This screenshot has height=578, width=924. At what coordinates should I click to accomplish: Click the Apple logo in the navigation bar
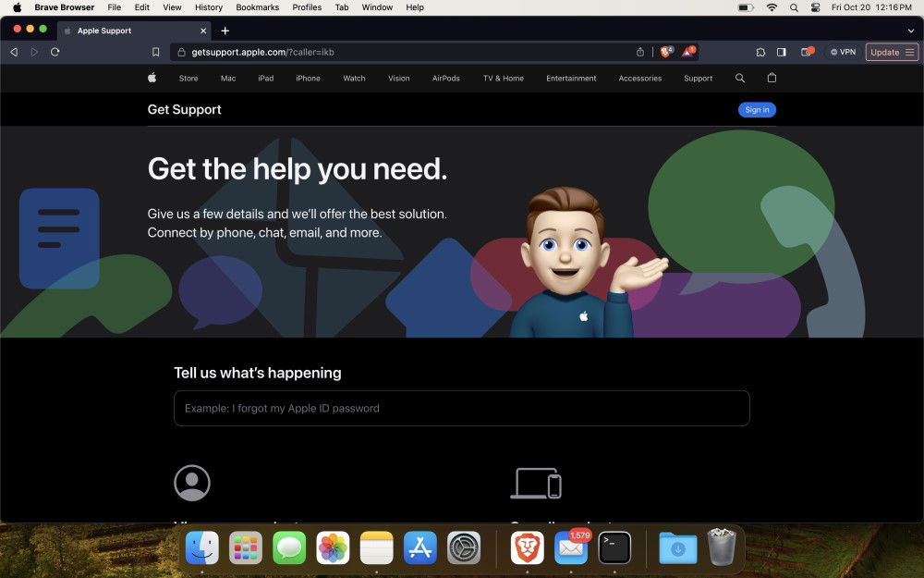click(152, 79)
